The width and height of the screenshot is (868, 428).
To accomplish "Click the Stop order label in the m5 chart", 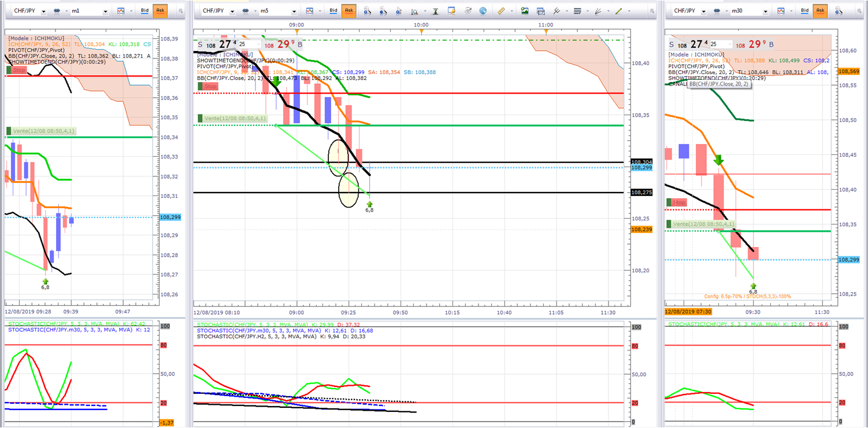I will (207, 86).
